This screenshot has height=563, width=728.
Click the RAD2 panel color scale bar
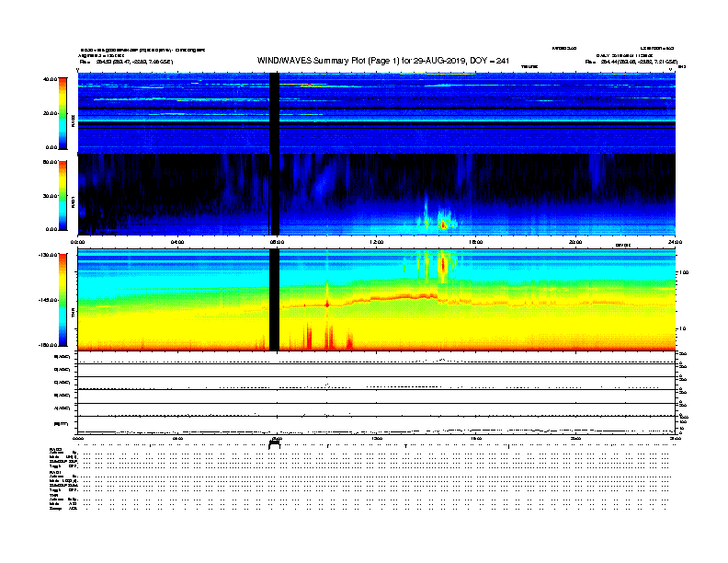click(x=63, y=113)
